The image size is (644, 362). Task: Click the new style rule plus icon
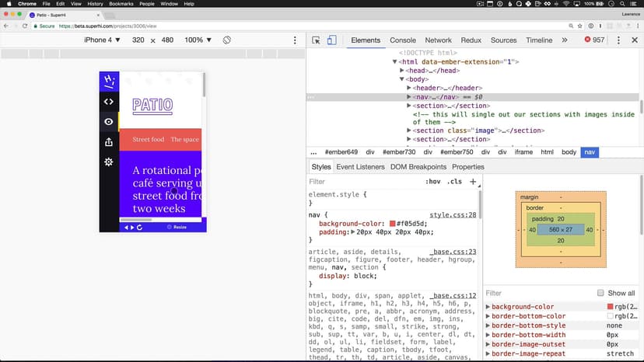click(x=473, y=182)
